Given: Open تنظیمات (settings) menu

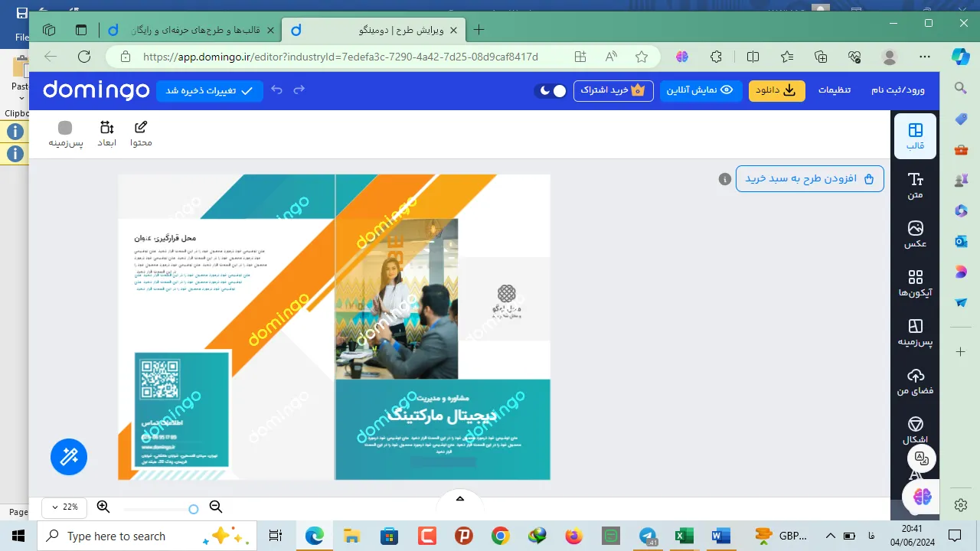Looking at the screenshot, I should [x=835, y=90].
